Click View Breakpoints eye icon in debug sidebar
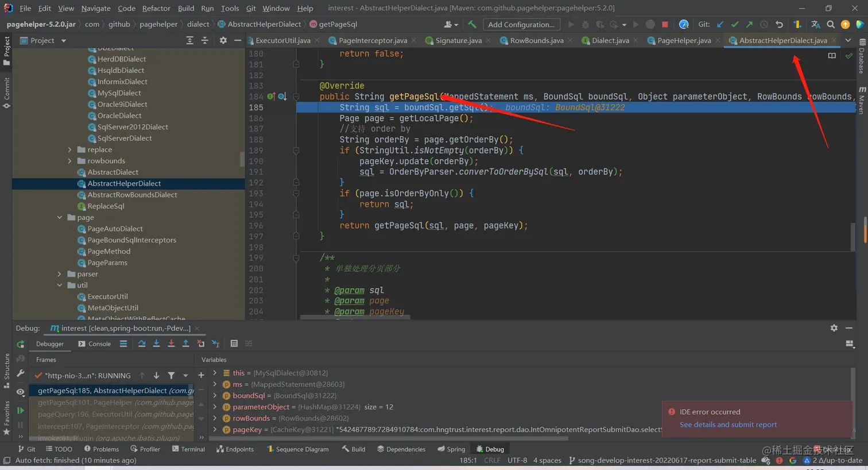The image size is (868, 470). point(21,391)
